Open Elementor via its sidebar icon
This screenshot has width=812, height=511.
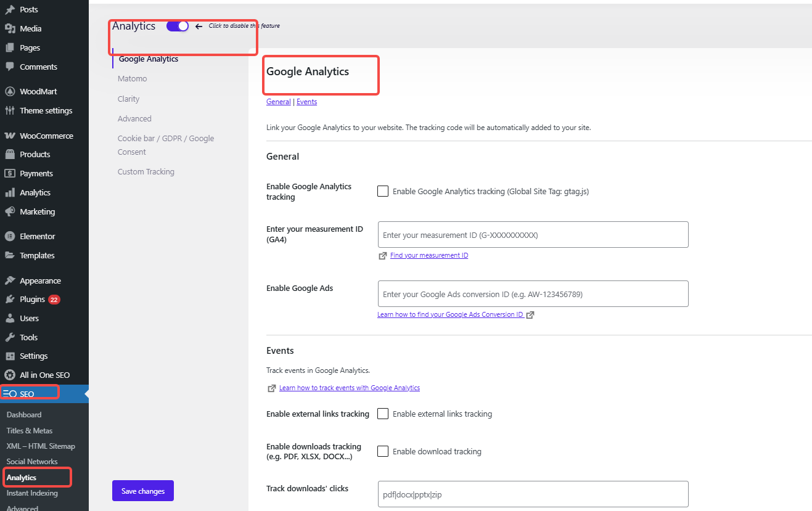click(x=10, y=236)
